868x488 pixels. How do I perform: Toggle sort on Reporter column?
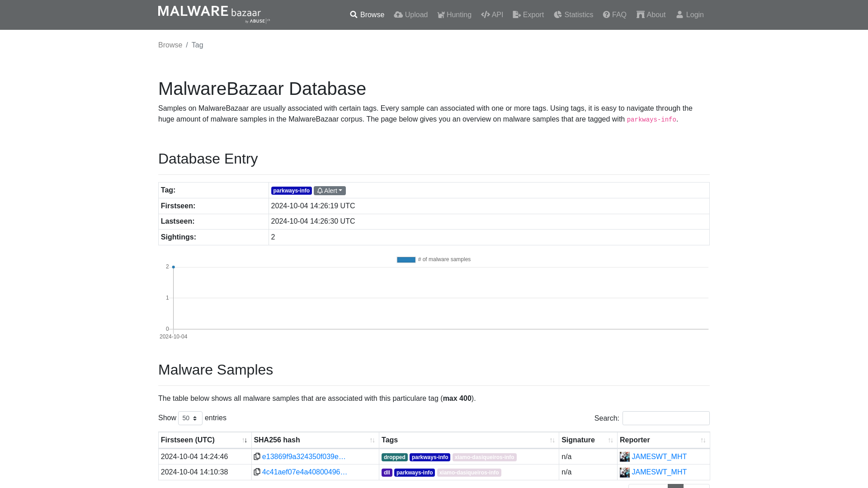(703, 441)
